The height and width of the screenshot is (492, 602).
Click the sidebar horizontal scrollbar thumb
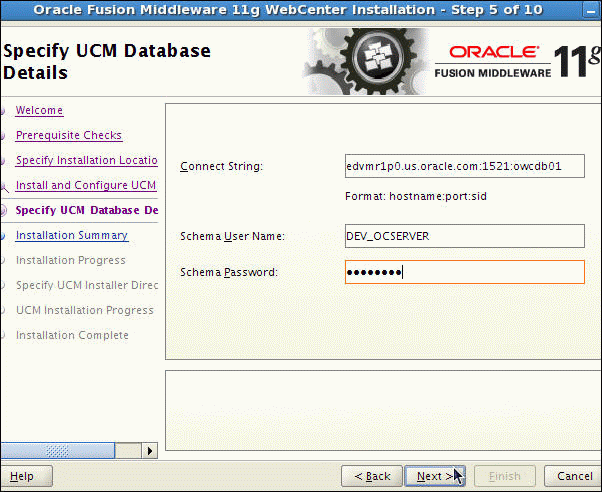58,451
